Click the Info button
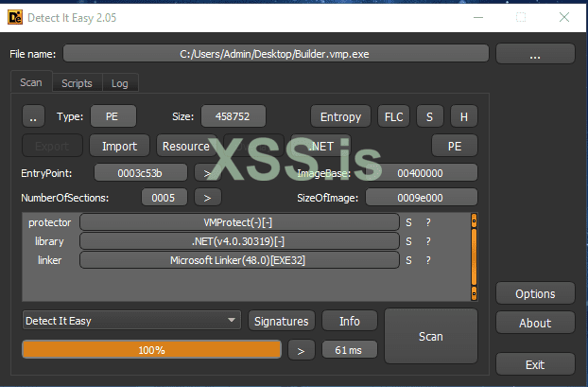This screenshot has width=588, height=387. [350, 321]
